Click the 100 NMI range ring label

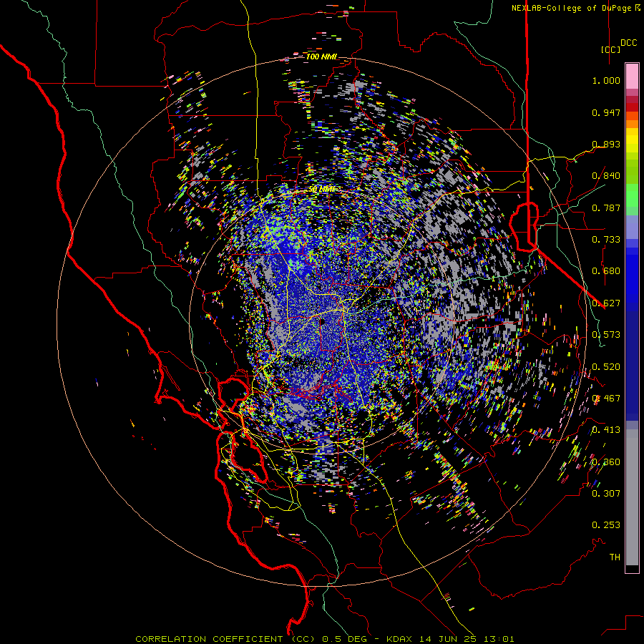pos(321,57)
